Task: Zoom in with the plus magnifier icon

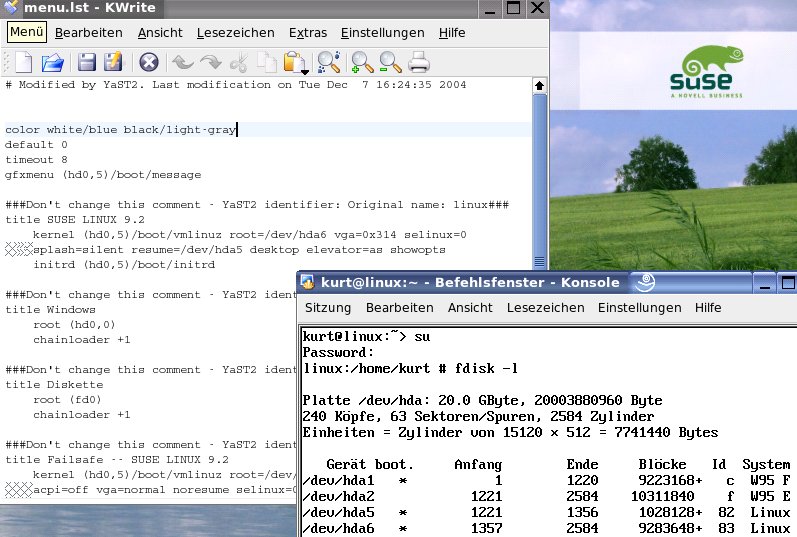Action: [x=362, y=63]
